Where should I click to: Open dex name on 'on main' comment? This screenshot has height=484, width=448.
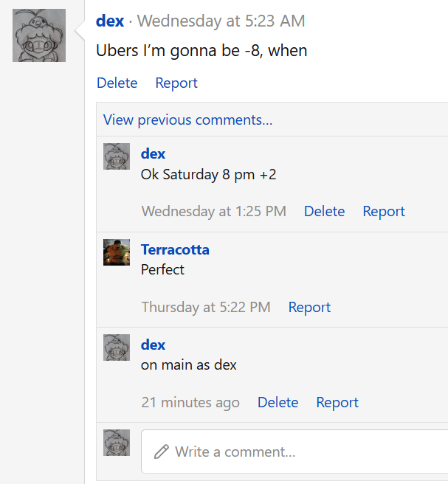point(153,345)
